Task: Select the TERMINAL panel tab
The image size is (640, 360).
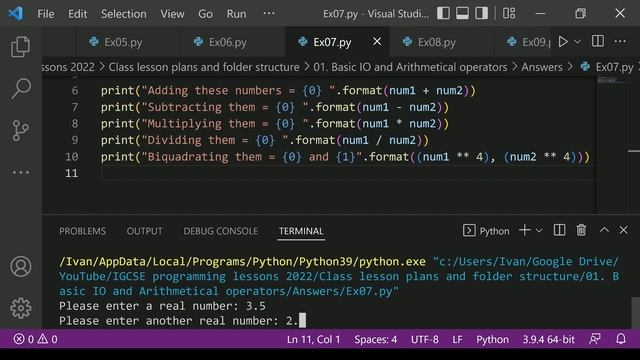Action: pos(301,231)
